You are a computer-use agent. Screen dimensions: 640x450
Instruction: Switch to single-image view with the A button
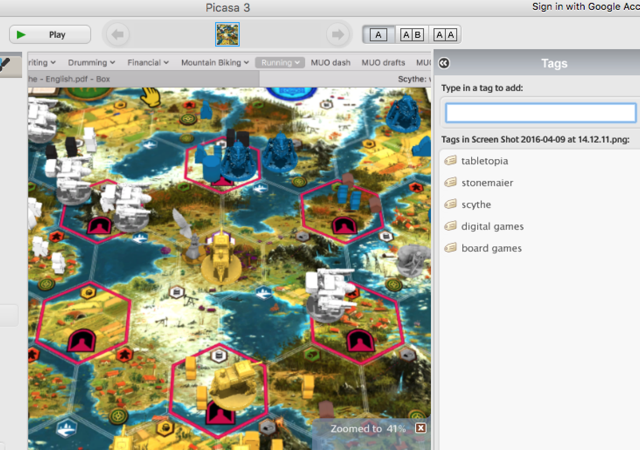[378, 35]
